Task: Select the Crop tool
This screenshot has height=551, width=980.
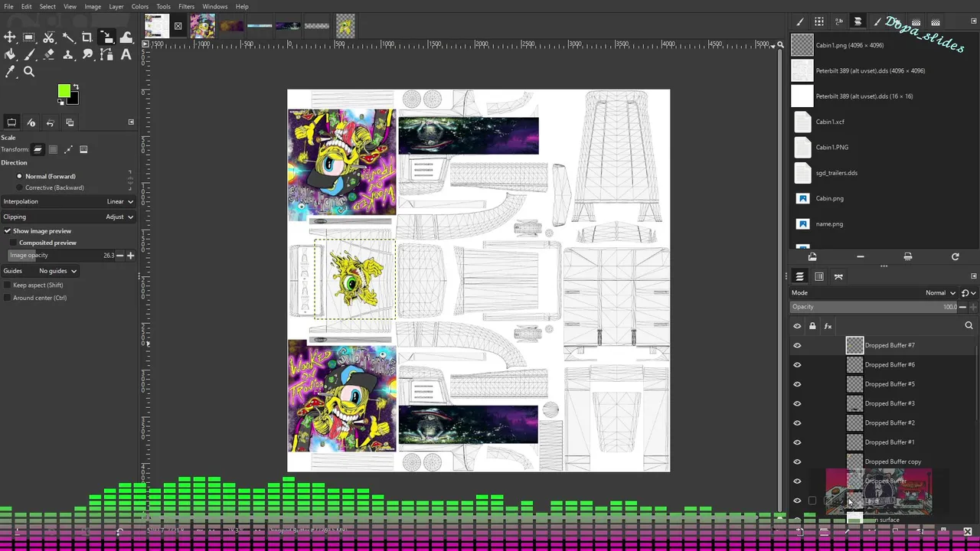Action: [x=87, y=37]
